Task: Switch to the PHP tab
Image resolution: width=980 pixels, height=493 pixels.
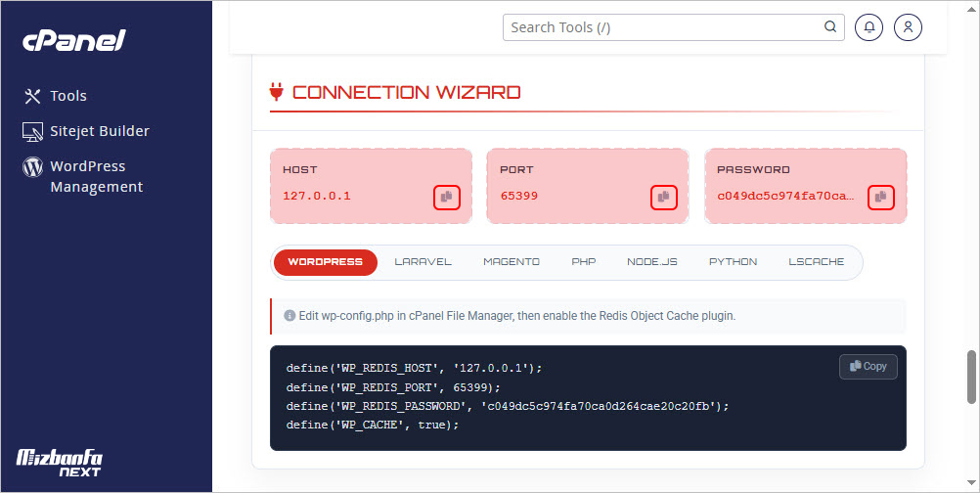Action: click(x=584, y=262)
